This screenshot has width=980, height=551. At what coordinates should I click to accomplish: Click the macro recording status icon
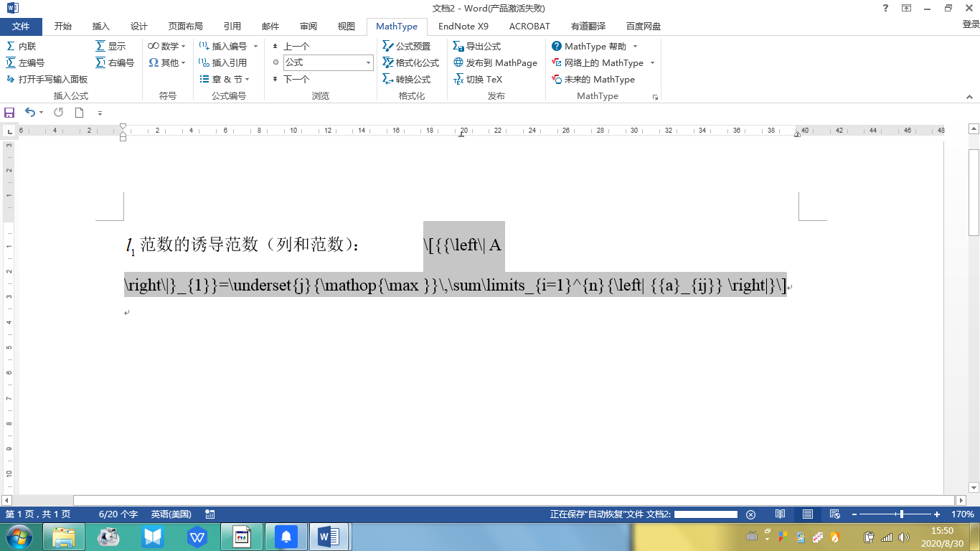point(210,514)
